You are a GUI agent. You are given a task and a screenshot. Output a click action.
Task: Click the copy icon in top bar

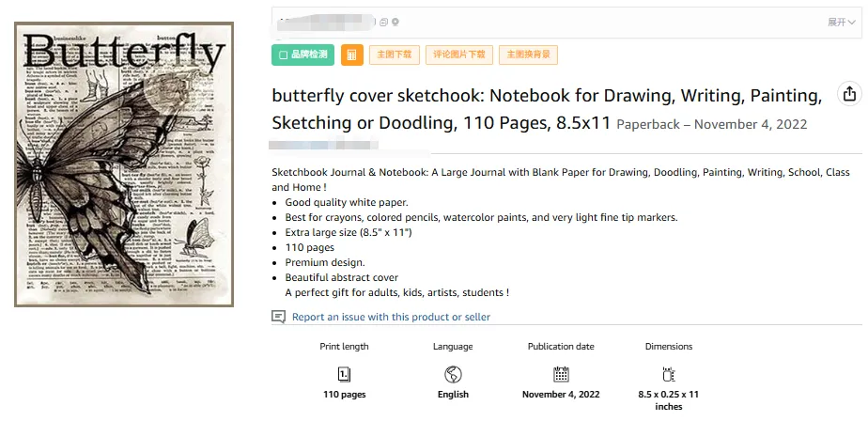(x=383, y=22)
